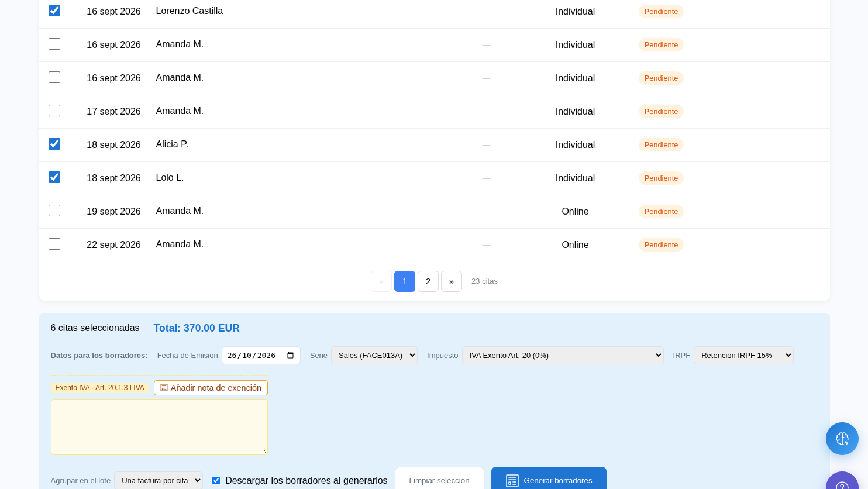Image resolution: width=868 pixels, height=489 pixels.
Task: Open Agrupar en el lote dropdown
Action: [159, 481]
